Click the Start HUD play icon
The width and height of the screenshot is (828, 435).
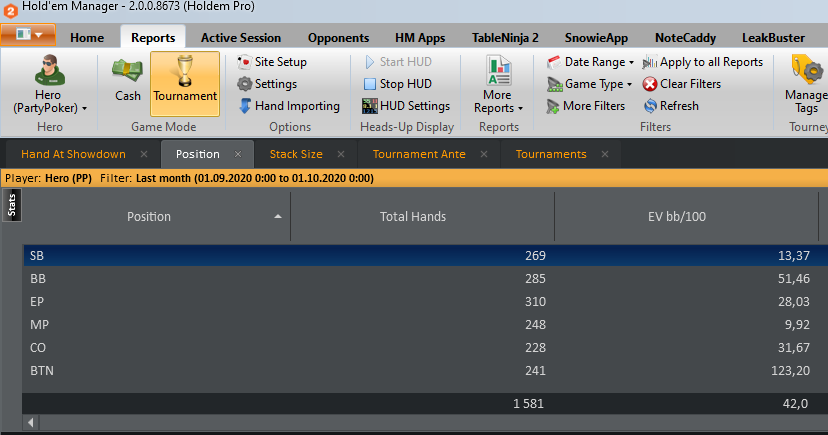tap(370, 62)
